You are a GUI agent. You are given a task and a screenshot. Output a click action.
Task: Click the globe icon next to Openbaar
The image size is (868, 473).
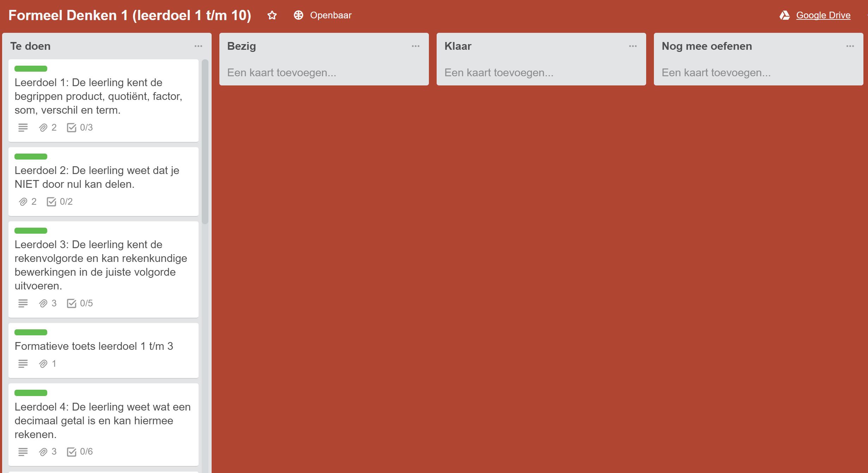(x=298, y=15)
